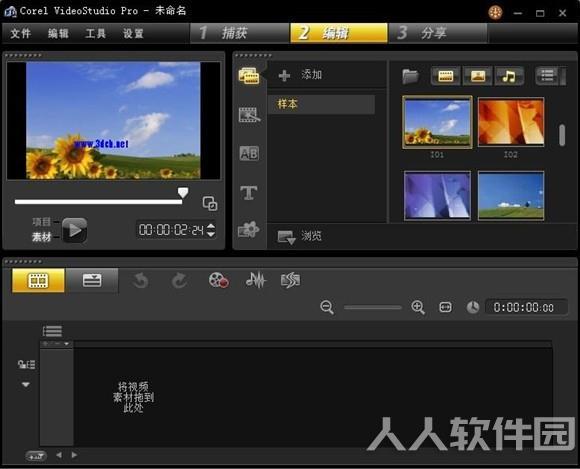Open the Transition library icon
The width and height of the screenshot is (580, 469).
tap(249, 115)
